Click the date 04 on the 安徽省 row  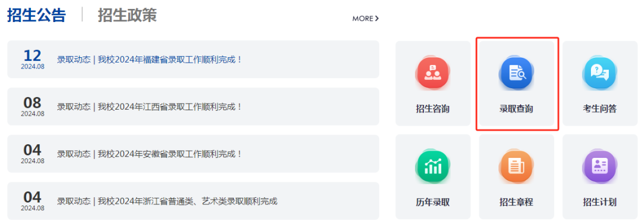[x=32, y=150]
